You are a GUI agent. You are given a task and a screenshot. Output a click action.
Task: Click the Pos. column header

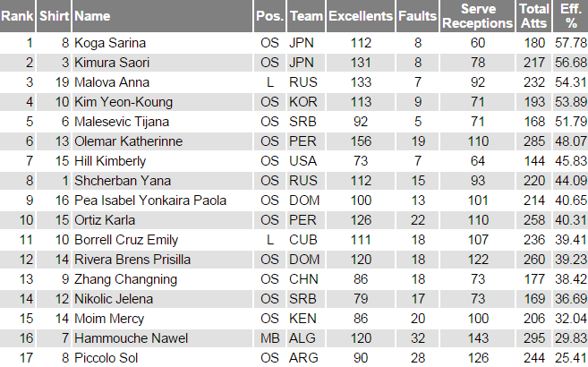tap(269, 16)
